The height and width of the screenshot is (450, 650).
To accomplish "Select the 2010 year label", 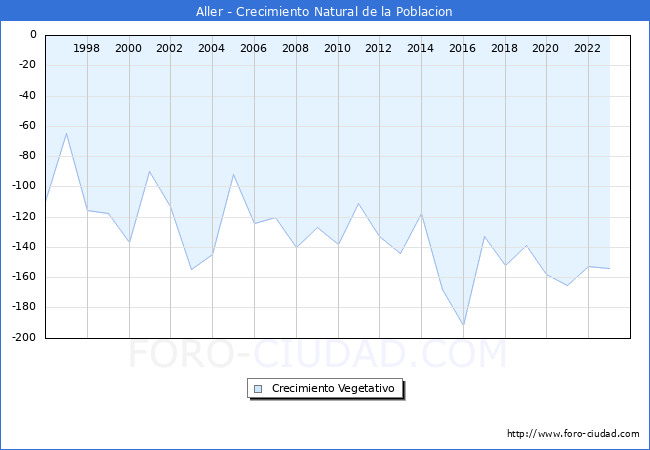I will pos(337,48).
